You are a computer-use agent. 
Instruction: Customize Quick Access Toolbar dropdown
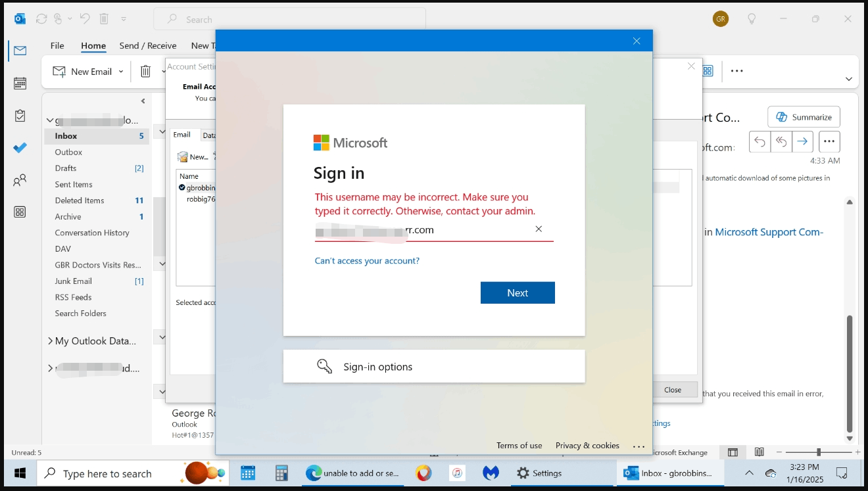point(124,19)
